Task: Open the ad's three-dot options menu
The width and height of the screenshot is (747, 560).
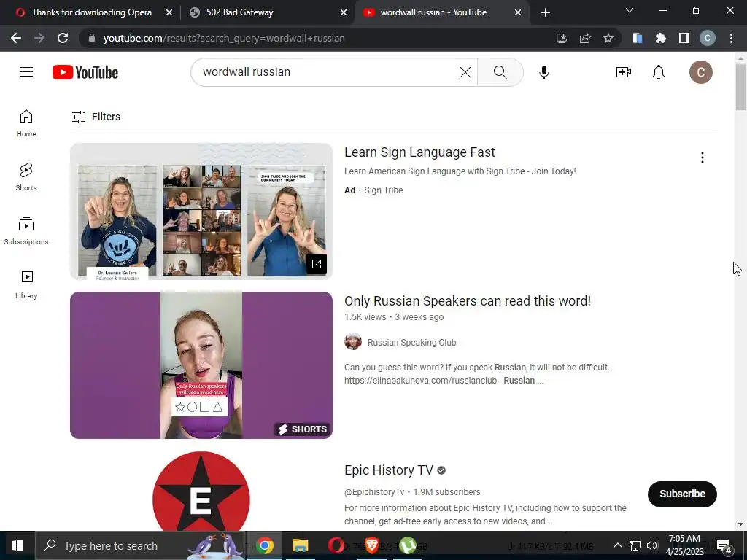Action: coord(702,157)
